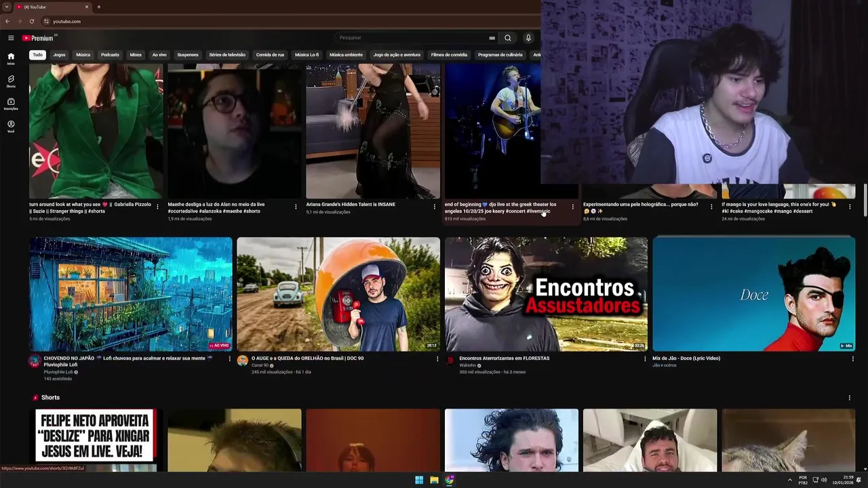Open Shorts section options menu

[849, 398]
